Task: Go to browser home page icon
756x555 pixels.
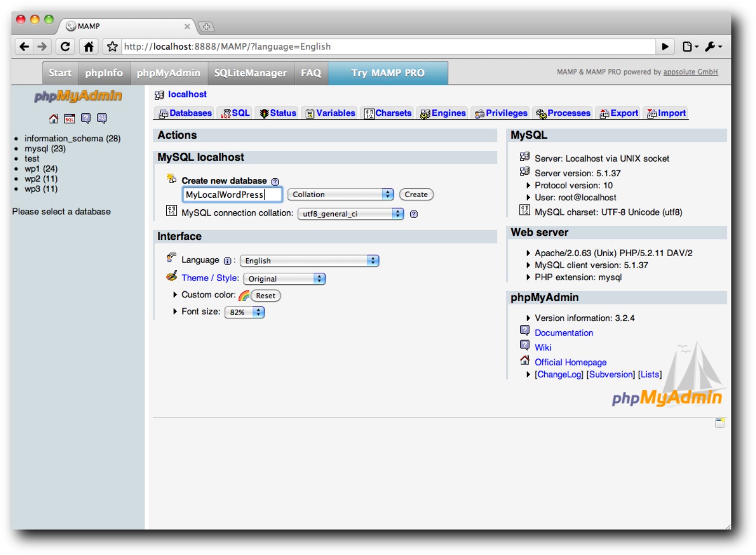Action: click(89, 47)
